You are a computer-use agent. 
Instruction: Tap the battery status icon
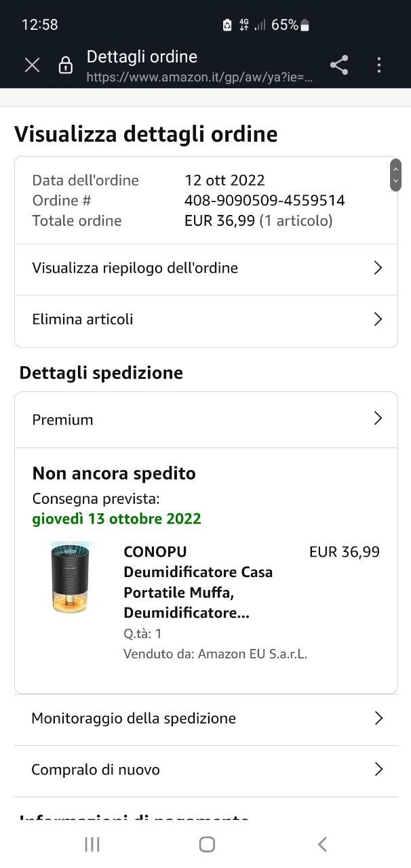click(305, 25)
